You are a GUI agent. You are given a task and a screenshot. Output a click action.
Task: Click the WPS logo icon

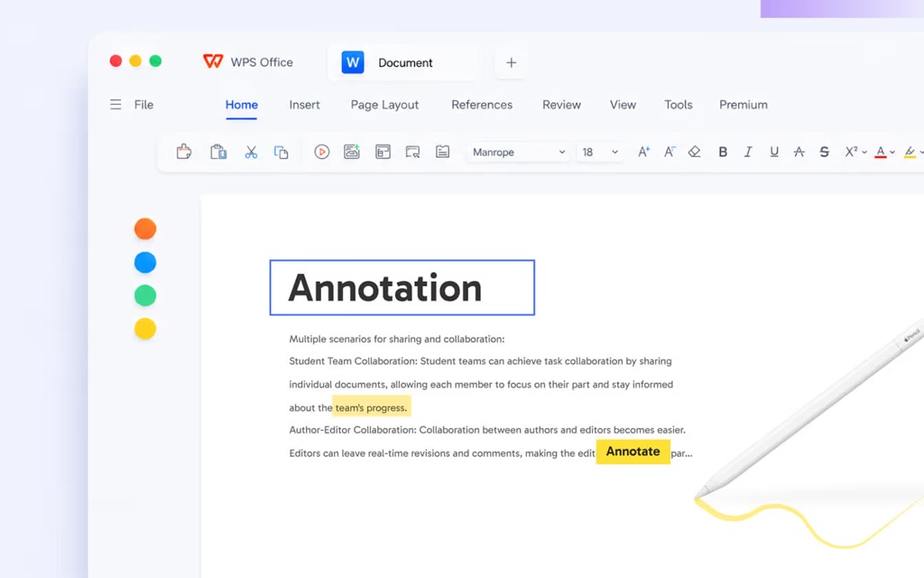(x=213, y=61)
